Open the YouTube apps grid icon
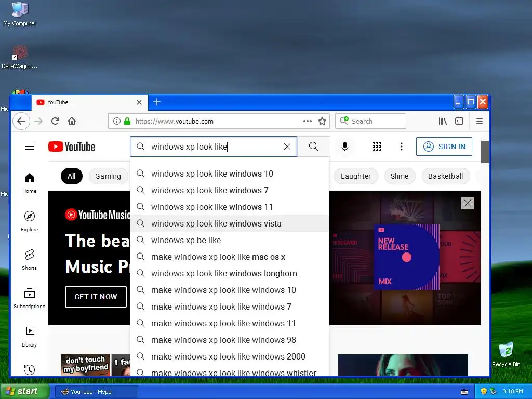This screenshot has height=399, width=532. 377,147
